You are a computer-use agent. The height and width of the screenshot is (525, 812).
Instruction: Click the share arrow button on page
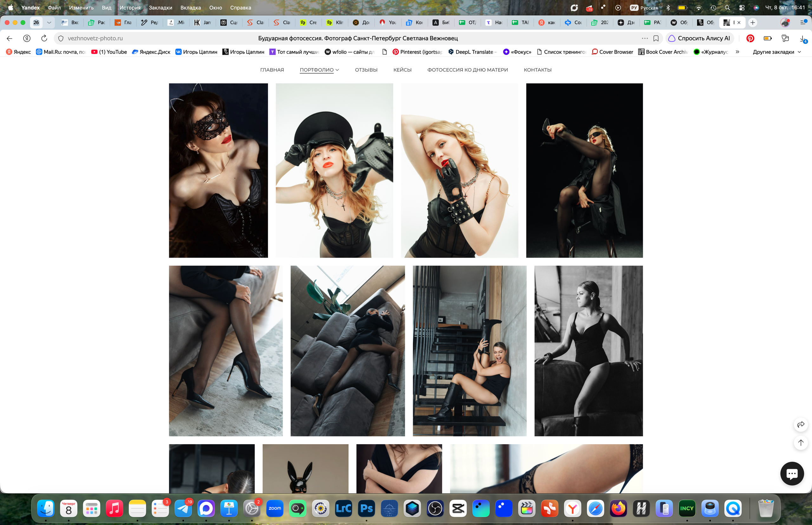(x=800, y=424)
